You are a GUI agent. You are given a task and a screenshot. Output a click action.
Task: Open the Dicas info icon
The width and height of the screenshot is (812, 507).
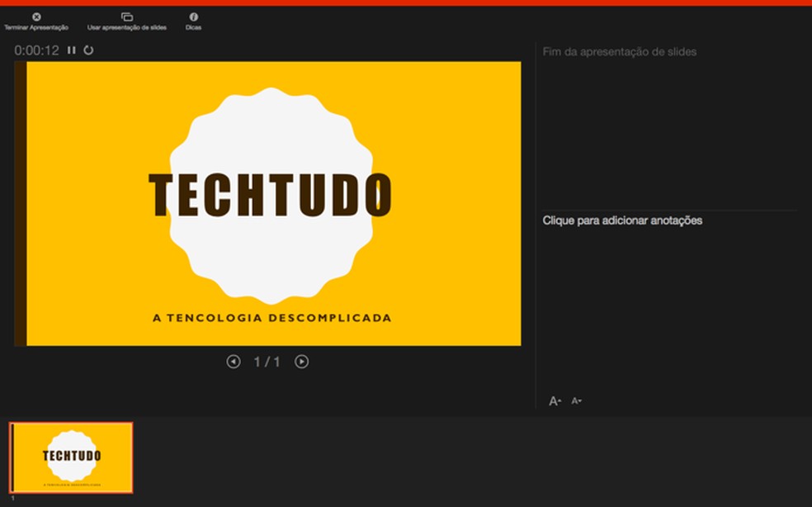coord(194,17)
